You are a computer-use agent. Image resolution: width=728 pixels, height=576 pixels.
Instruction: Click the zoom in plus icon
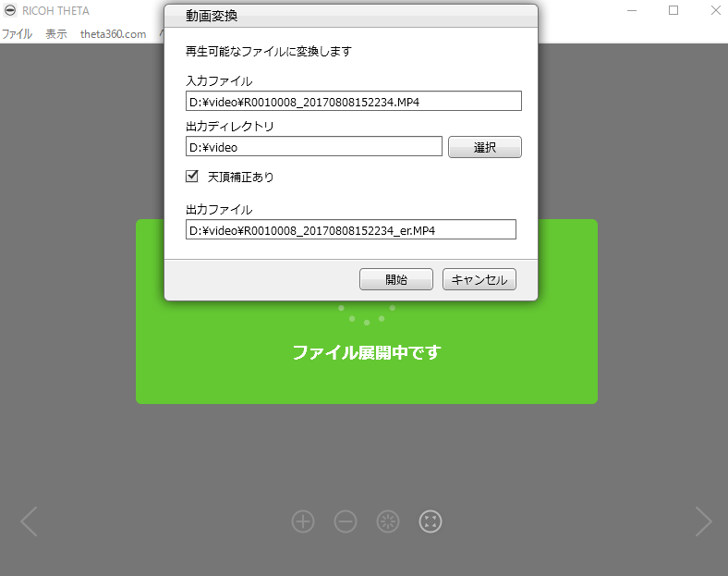303,521
